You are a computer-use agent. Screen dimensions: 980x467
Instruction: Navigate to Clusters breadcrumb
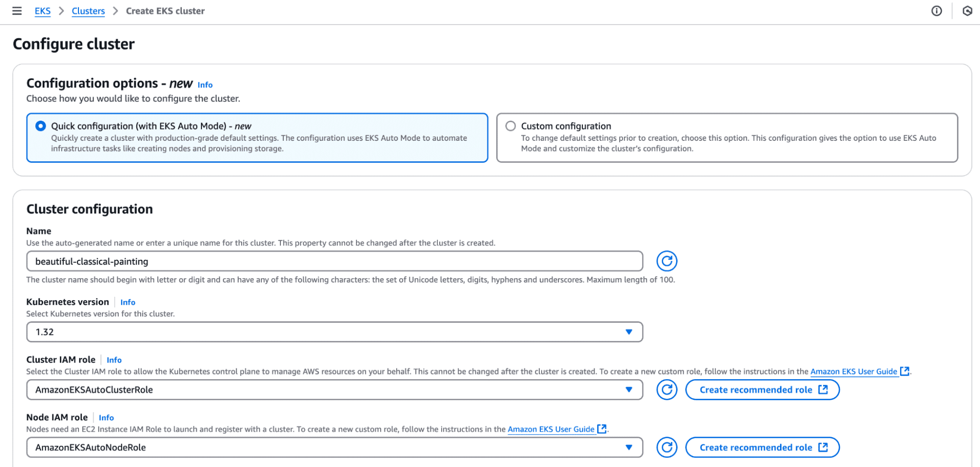88,11
